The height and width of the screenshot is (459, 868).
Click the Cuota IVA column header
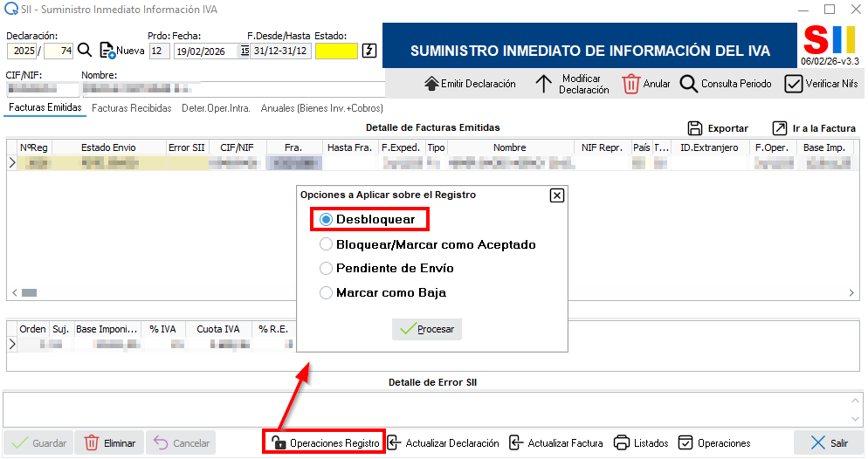click(218, 329)
